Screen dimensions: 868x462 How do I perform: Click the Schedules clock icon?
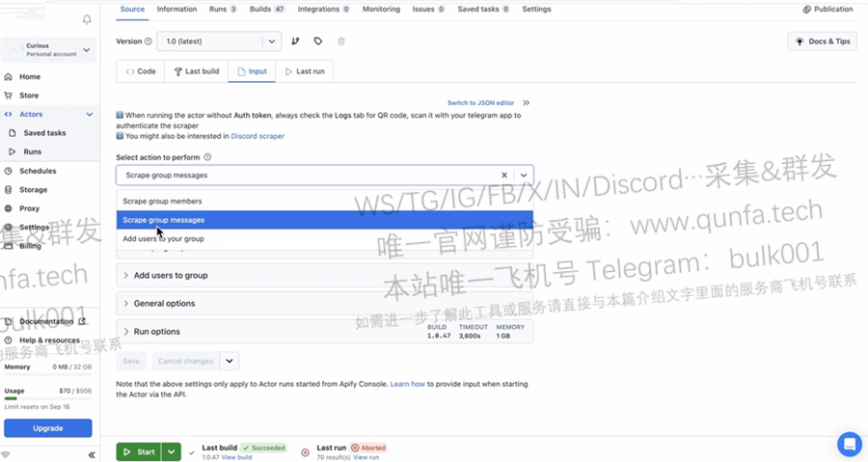(x=9, y=171)
